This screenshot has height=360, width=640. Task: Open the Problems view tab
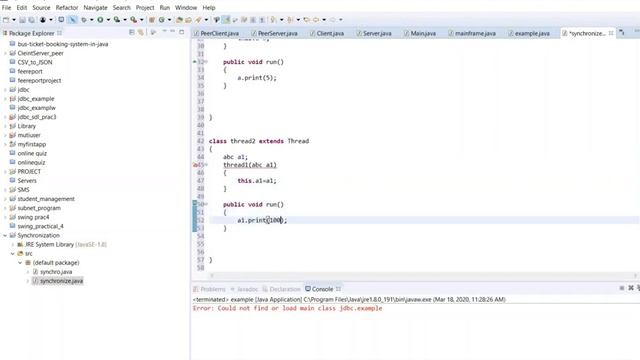tap(209, 289)
